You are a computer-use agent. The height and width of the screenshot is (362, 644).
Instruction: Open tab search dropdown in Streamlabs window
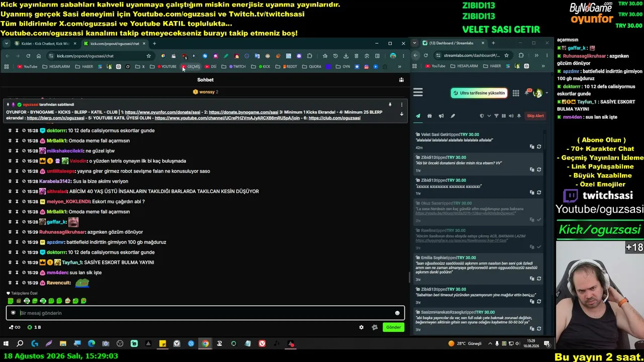pos(415,43)
